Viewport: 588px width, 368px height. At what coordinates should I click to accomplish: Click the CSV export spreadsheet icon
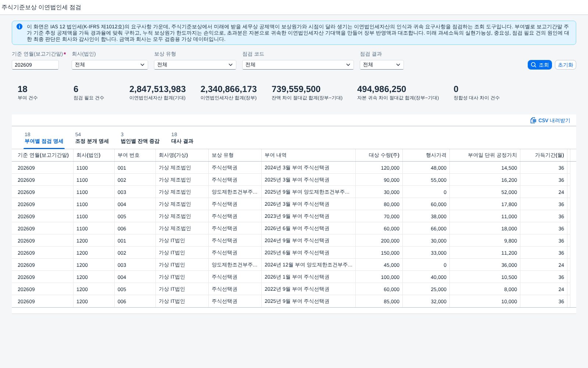[533, 120]
